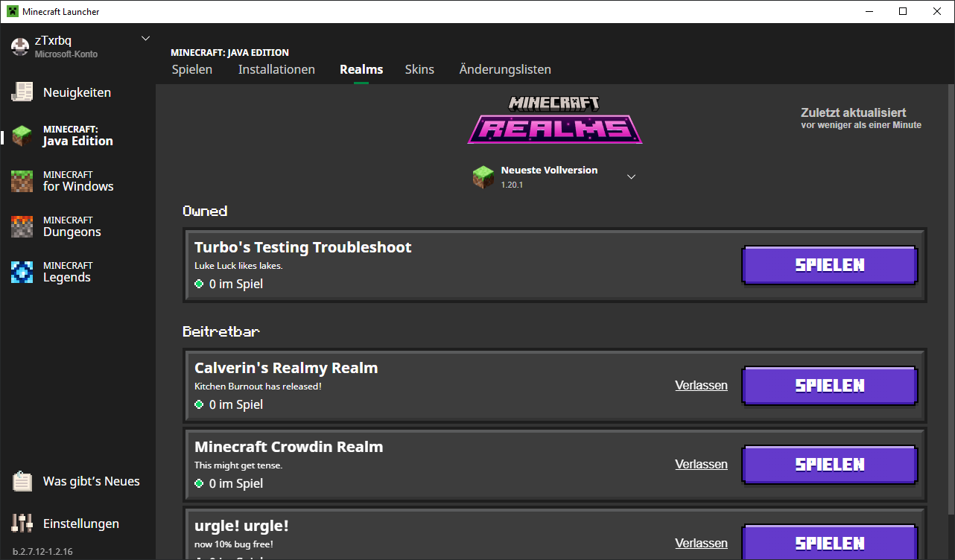This screenshot has width=955, height=560.
Task: Click green status dot for Calverin's Realmy Realm
Action: (x=199, y=404)
